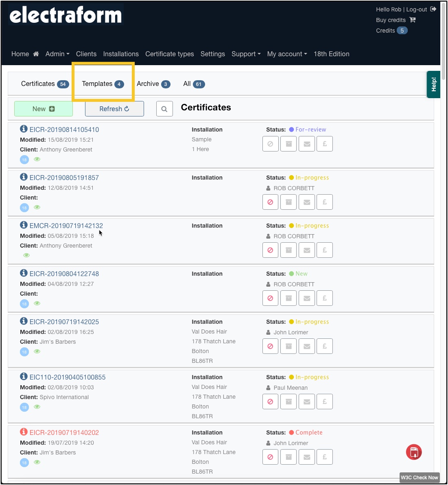The width and height of the screenshot is (448, 485).
Task: Expand the Admin dropdown menu
Action: pyautogui.click(x=57, y=54)
